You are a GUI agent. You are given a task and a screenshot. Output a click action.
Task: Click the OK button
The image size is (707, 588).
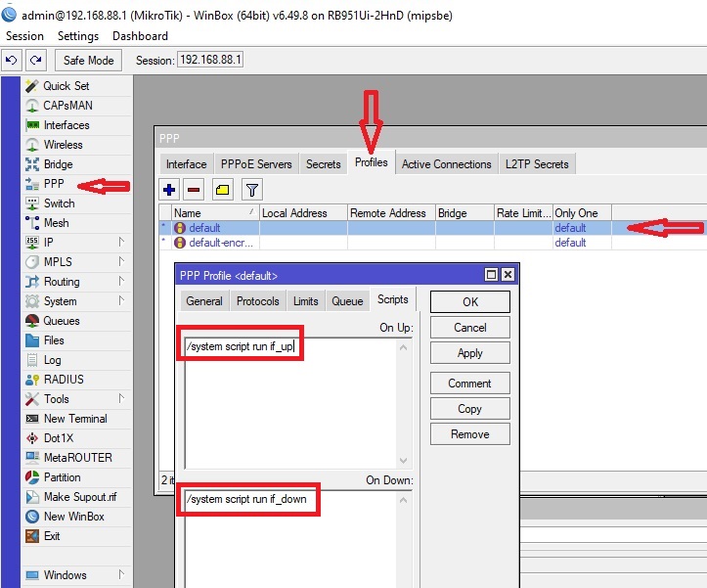point(469,301)
